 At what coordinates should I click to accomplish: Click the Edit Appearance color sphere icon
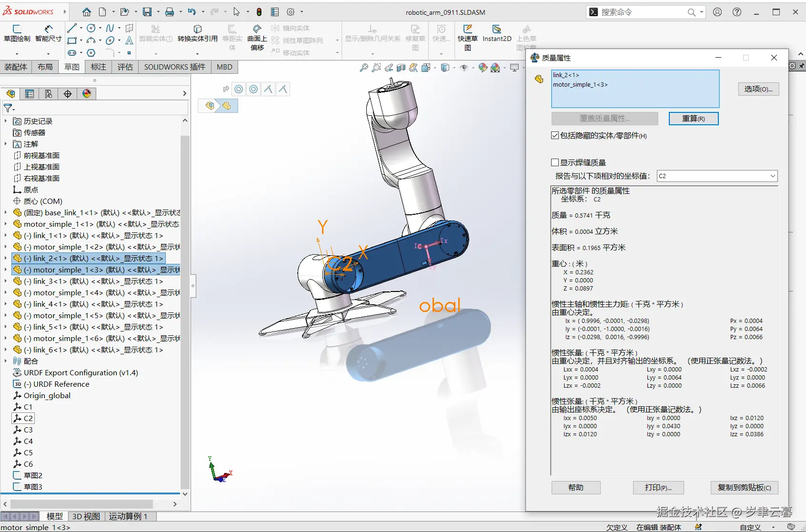point(483,68)
